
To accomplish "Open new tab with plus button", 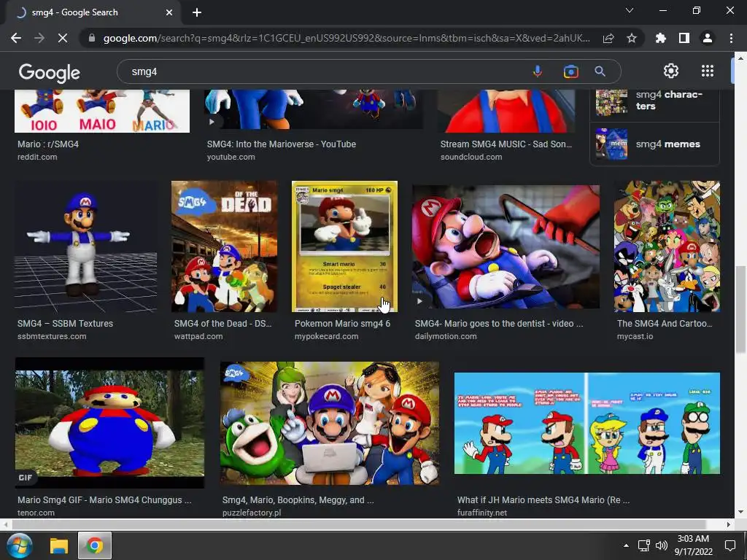I will [x=197, y=13].
